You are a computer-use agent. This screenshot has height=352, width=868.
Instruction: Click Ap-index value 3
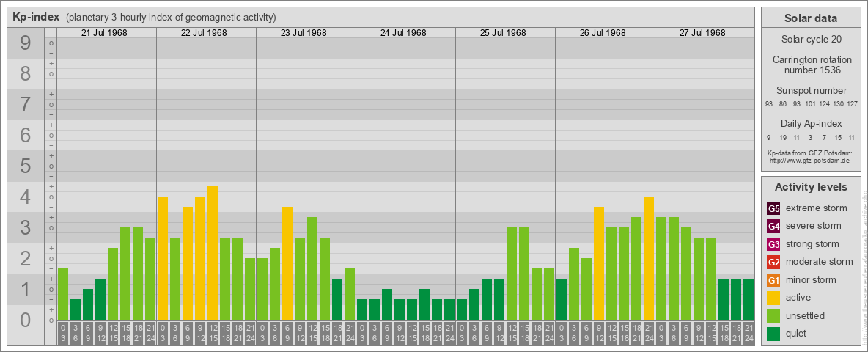coord(810,137)
